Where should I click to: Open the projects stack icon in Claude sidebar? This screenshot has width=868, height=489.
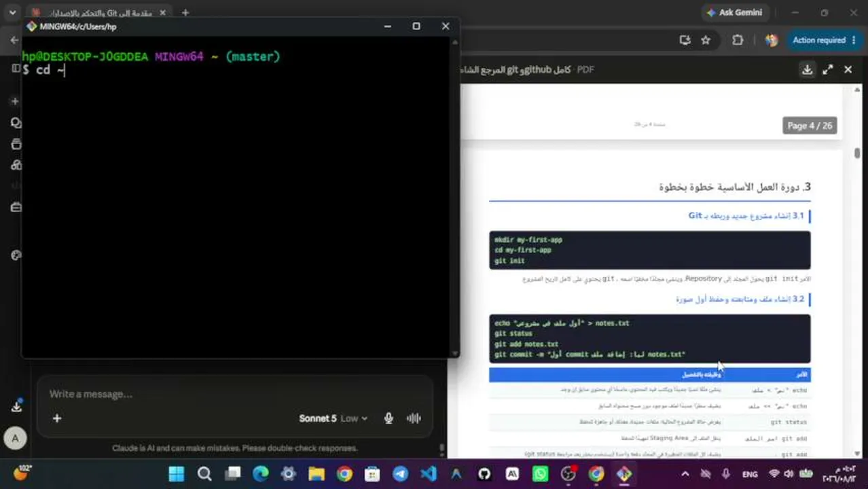[x=16, y=144]
